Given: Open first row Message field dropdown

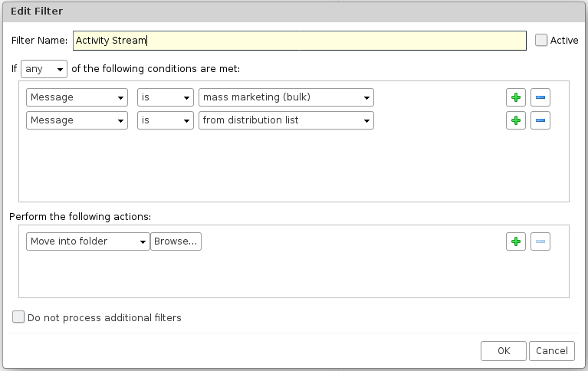Looking at the screenshot, I should pos(77,97).
